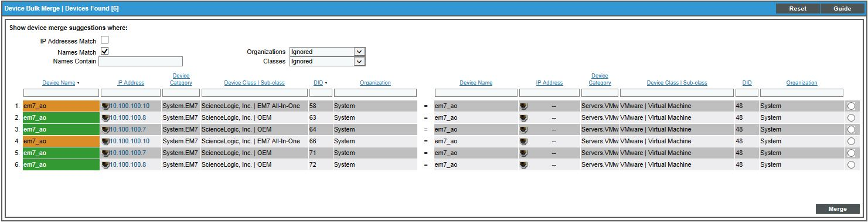Viewport: 868px width, 222px height.
Task: Sort by left Device Category column header
Action: tap(181, 79)
